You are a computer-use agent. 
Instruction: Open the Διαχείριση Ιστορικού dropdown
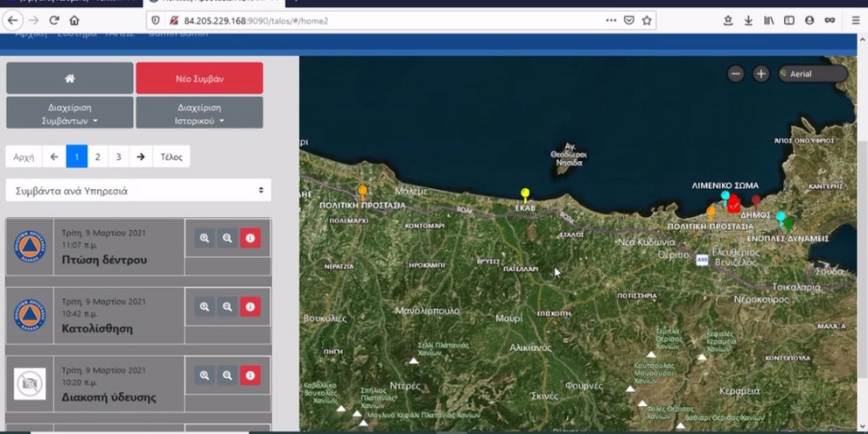pos(199,113)
